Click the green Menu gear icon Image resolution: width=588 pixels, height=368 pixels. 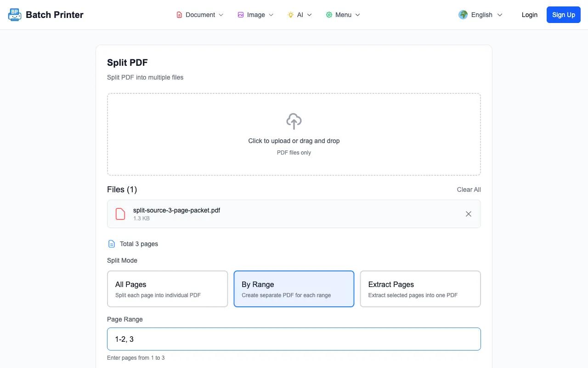329,15
